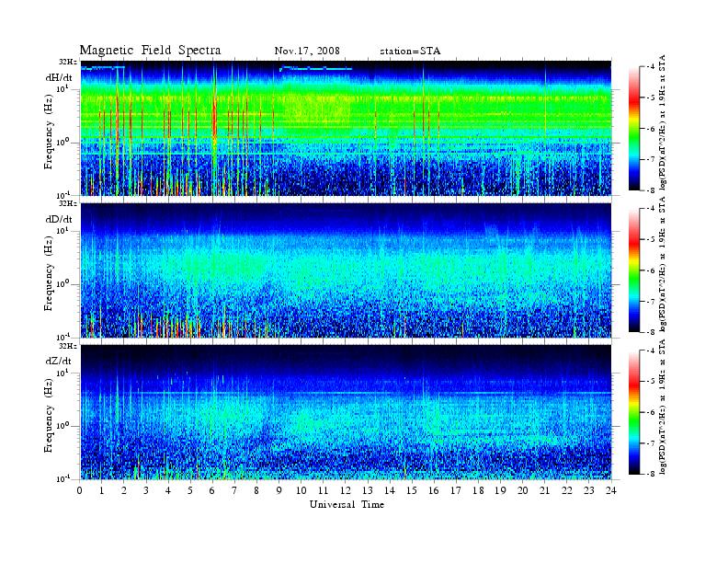Click the dD/dt spectrogram plot area
The height and width of the screenshot is (563, 728).
pos(346,270)
